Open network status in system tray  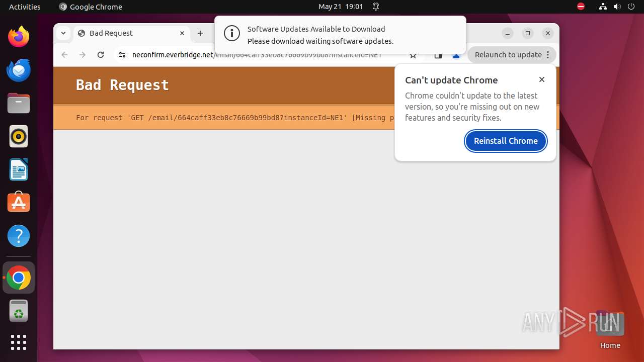click(603, 7)
